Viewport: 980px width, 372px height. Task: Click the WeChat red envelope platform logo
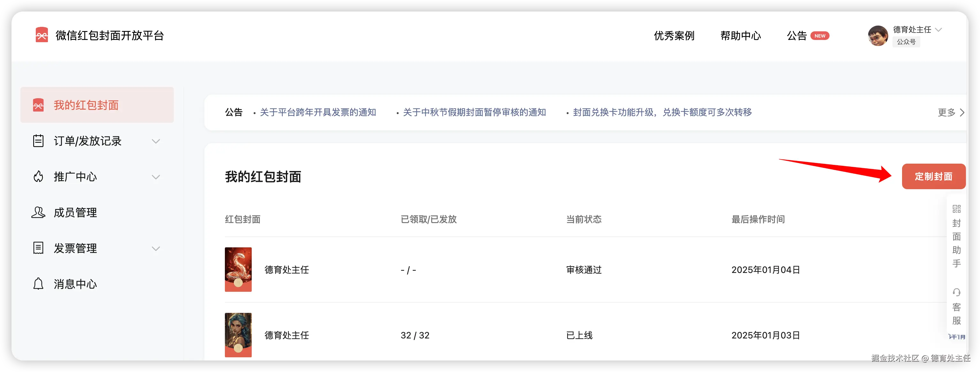[42, 35]
